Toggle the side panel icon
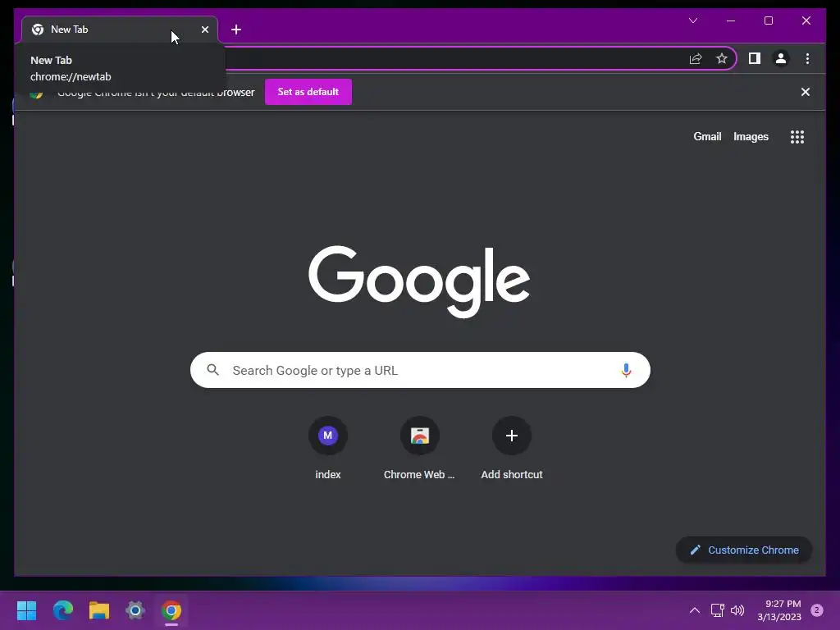This screenshot has width=840, height=630. tap(755, 58)
